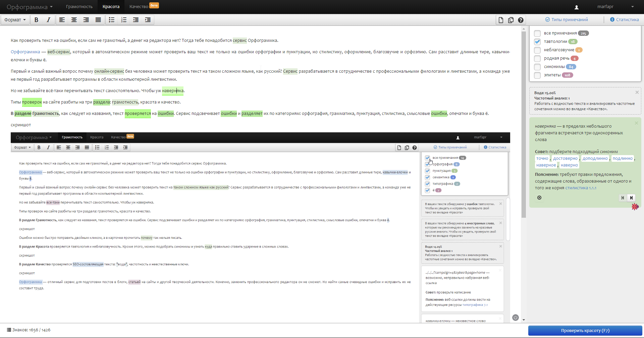Screen dimensions: 644x338
Task: Click the highlighted word "проверяется"
Action: tap(138, 114)
